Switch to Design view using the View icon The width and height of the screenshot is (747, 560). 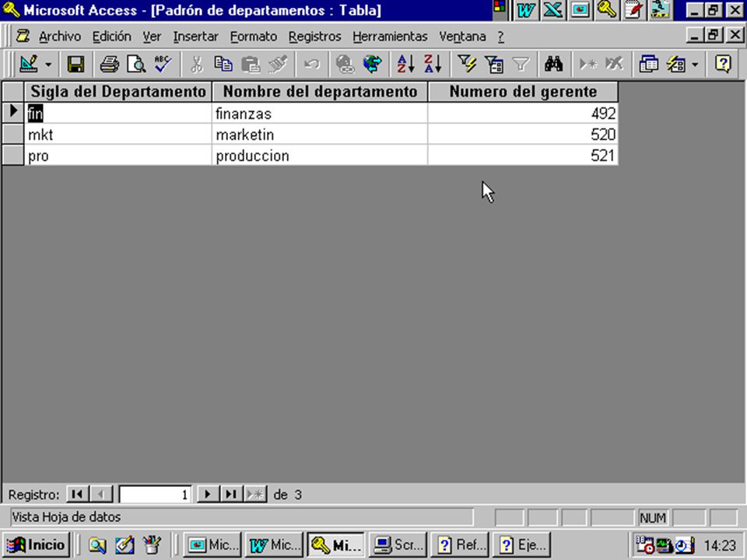(x=29, y=64)
